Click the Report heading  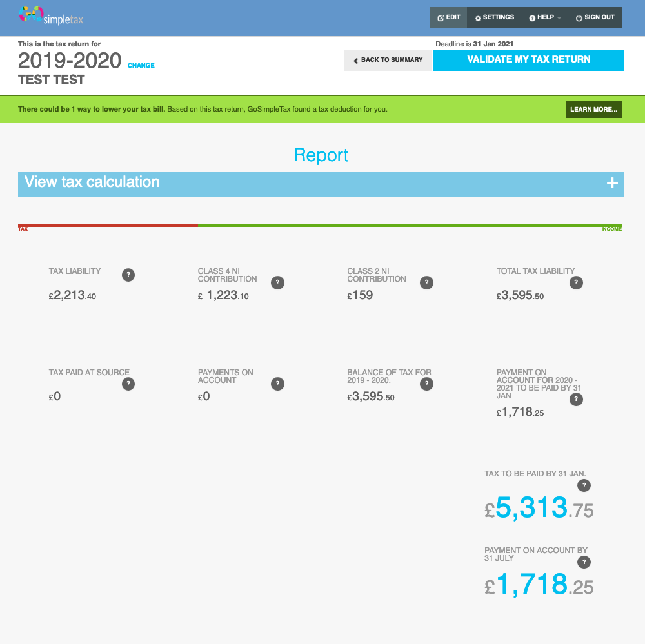pos(321,155)
